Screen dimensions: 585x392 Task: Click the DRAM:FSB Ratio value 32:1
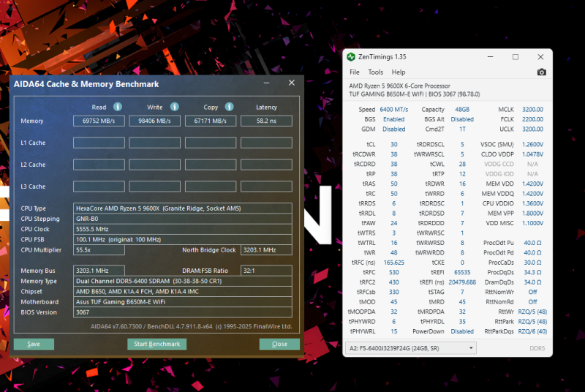pos(266,271)
